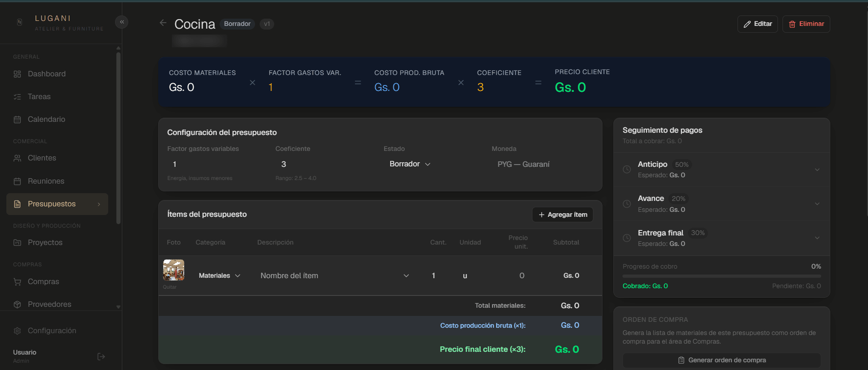Click Generar orden de compra
Image resolution: width=868 pixels, height=370 pixels.
coord(722,360)
